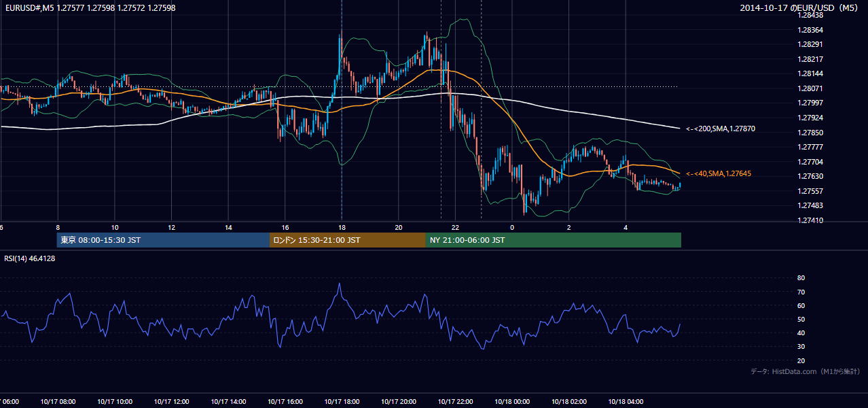The image size is (868, 408).
Task: Select the RSI 70 level label
Action: [x=801, y=292]
